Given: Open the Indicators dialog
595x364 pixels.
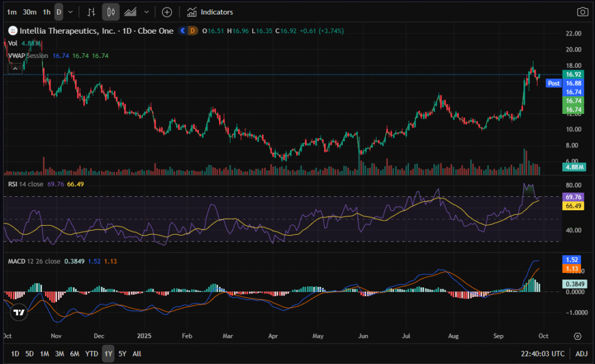Looking at the screenshot, I should pyautogui.click(x=210, y=12).
